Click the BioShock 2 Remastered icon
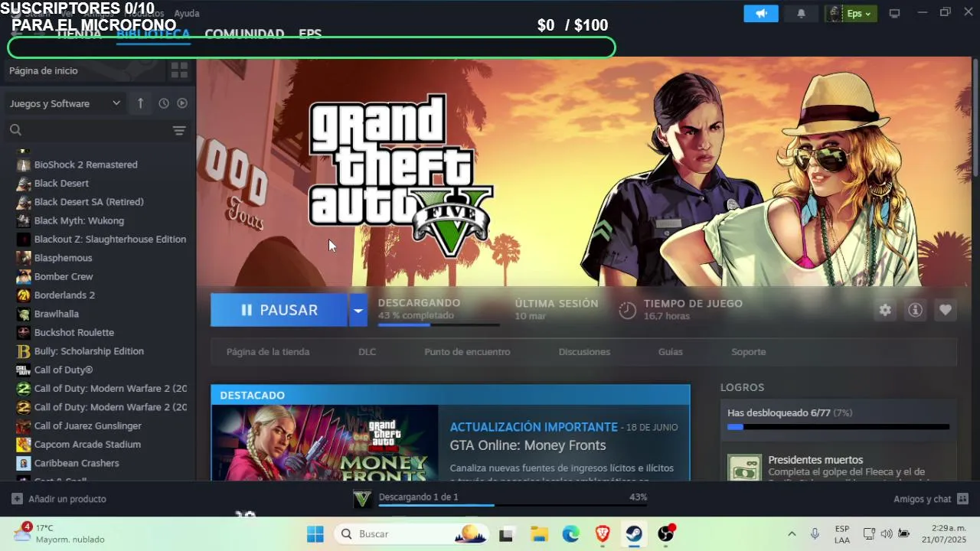 pyautogui.click(x=24, y=165)
